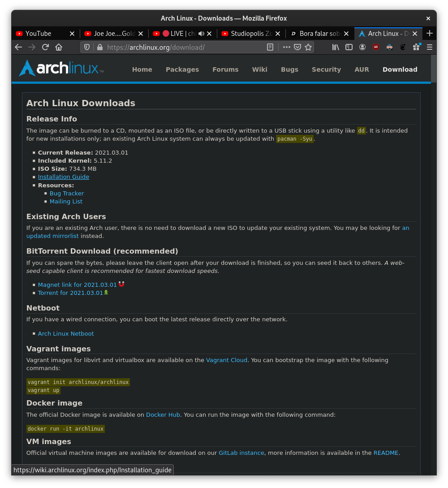Save page to Pocket
The height and width of the screenshot is (488, 448).
(297, 48)
